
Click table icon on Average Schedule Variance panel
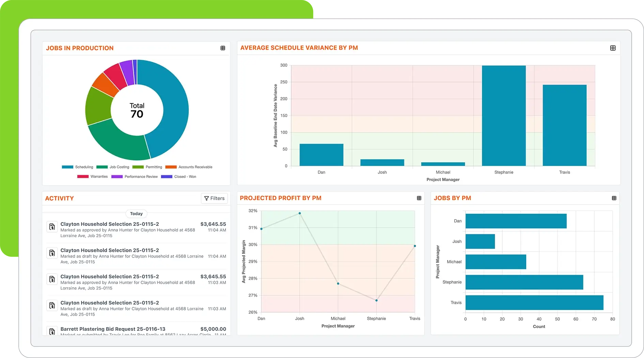click(x=613, y=48)
